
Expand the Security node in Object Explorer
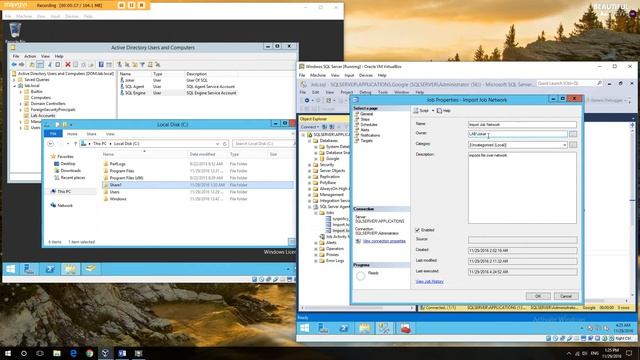[x=309, y=164]
